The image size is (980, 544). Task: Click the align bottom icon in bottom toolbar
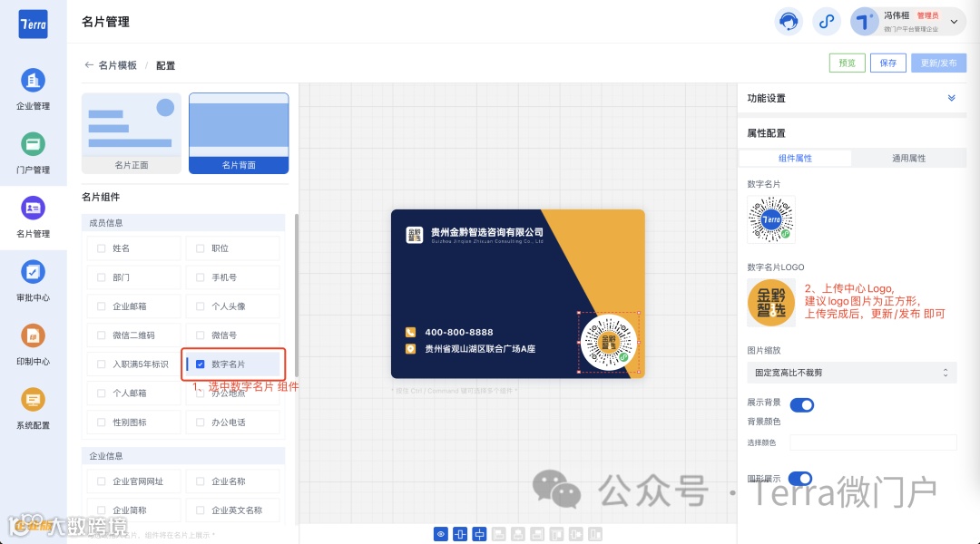[x=595, y=534]
